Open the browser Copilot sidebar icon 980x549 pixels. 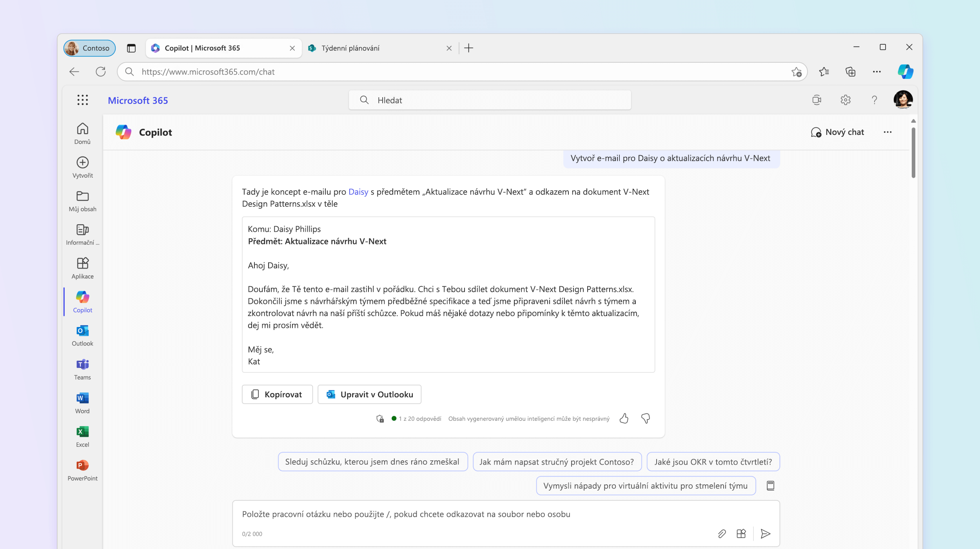coord(905,71)
